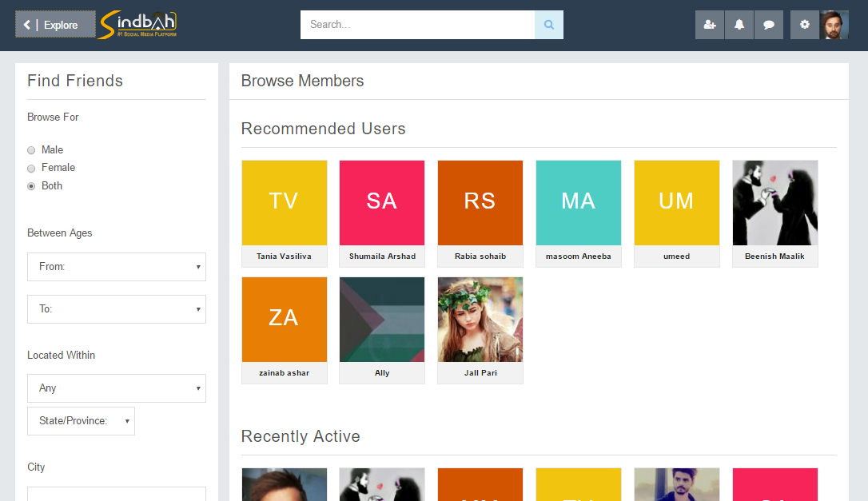Viewport: 868px width, 501px height.
Task: Select the Male radio button
Action: 31,150
